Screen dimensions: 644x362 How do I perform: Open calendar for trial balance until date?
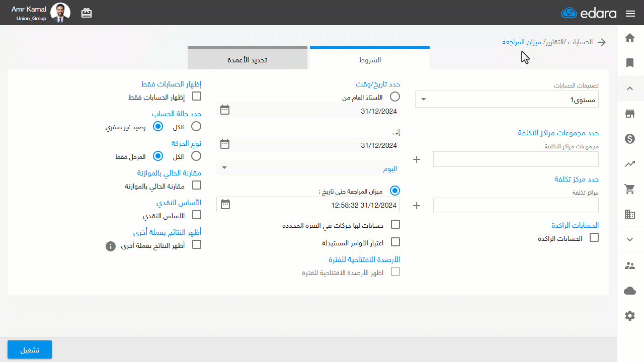[x=225, y=204]
